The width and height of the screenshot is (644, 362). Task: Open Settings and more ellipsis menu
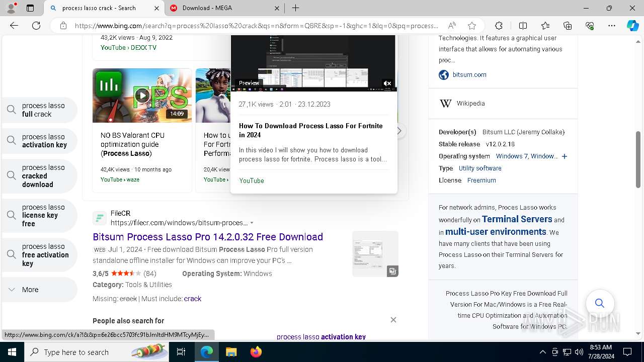point(612,26)
